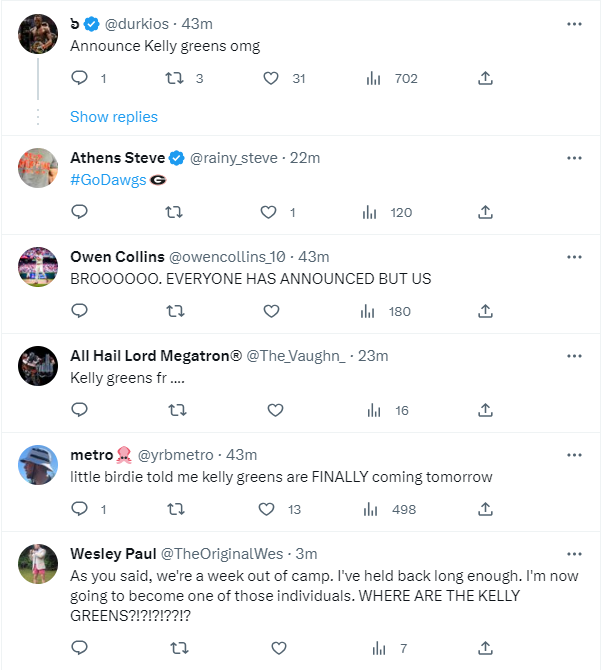This screenshot has width=603, height=670.
Task: Share the durkios tweet
Action: (485, 78)
